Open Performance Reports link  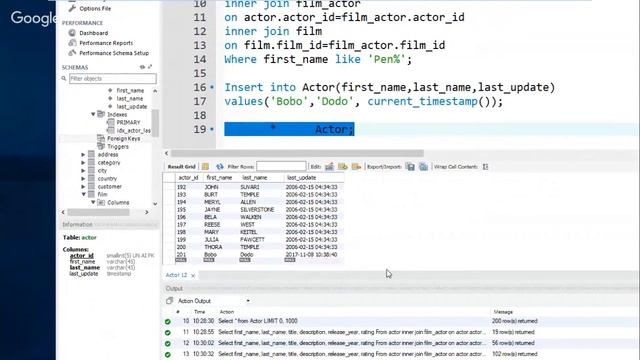[x=106, y=43]
